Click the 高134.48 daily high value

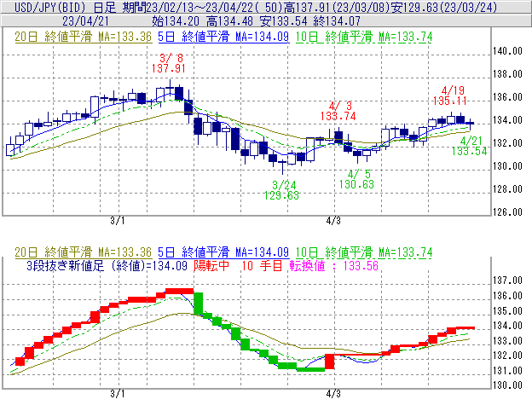[229, 21]
